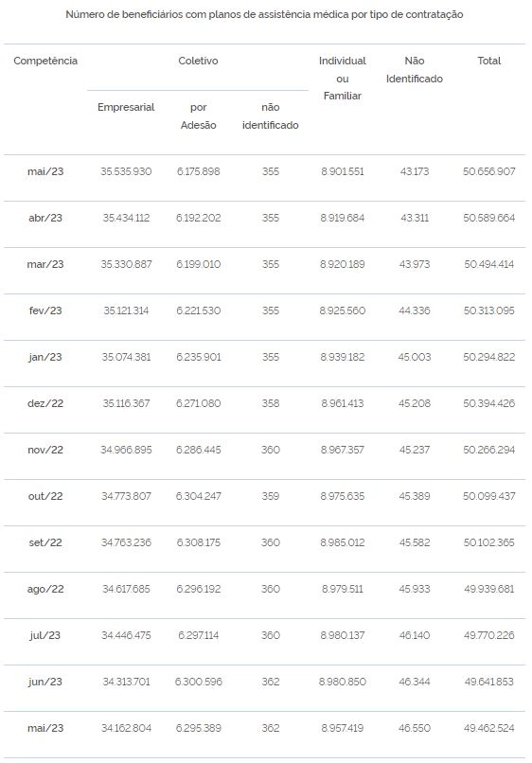Image resolution: width=532 pixels, height=763 pixels.
Task: Select the Coletivo header cell
Action: pos(198,61)
